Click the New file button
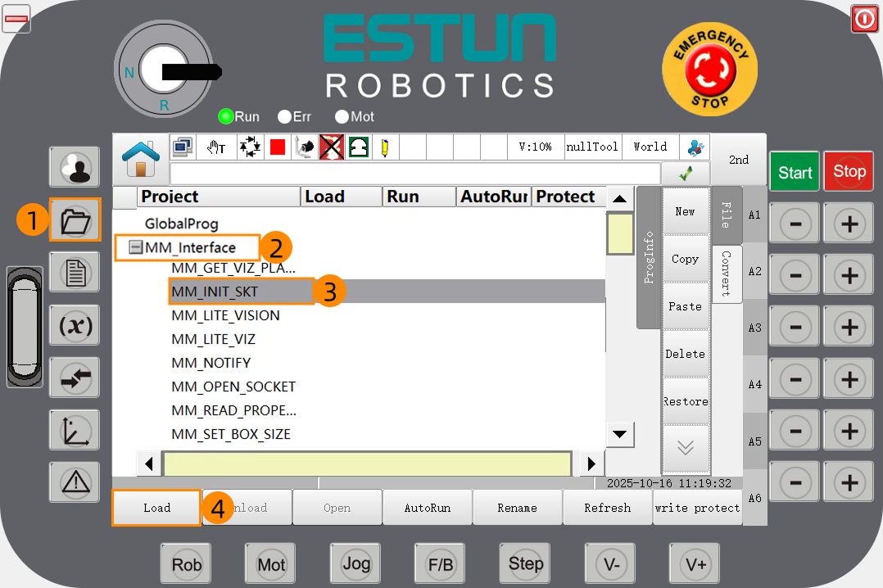 [x=686, y=212]
